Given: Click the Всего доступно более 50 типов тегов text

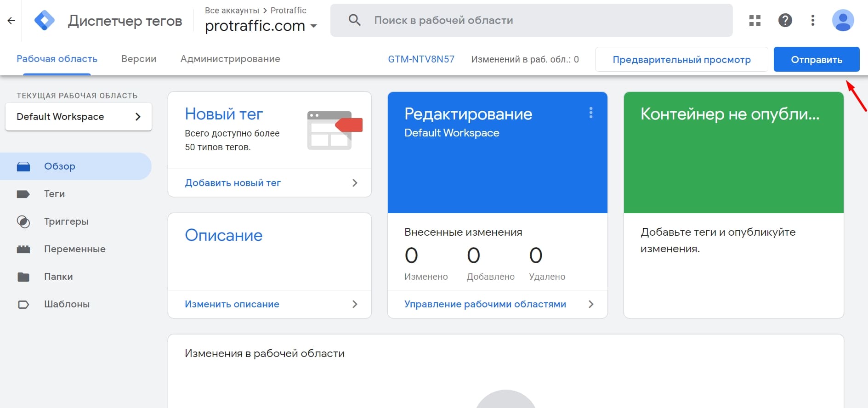Looking at the screenshot, I should pos(232,140).
